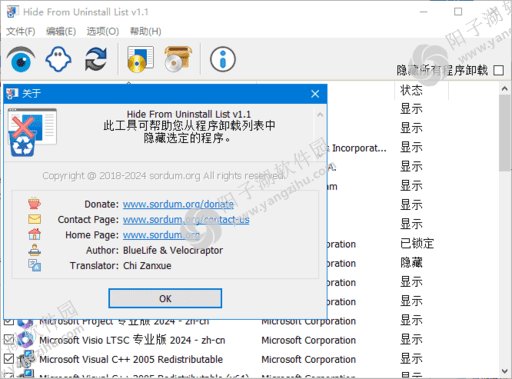Click the OK button in About dialog
This screenshot has height=379, width=512.
[165, 298]
